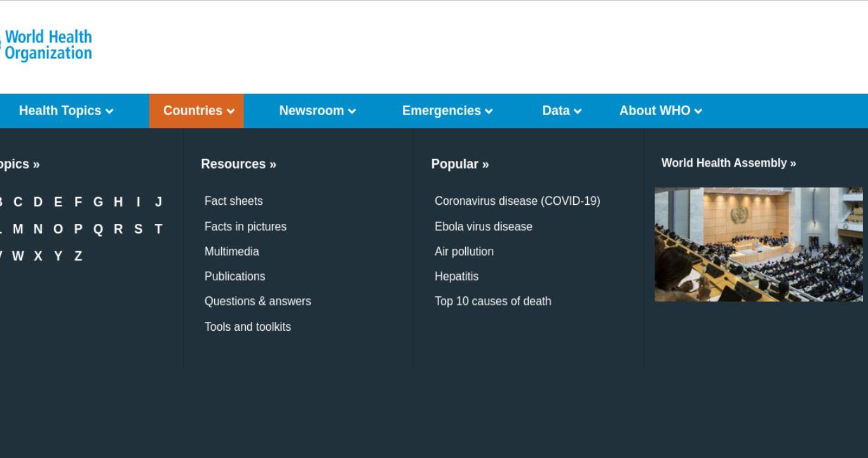The image size is (868, 458).
Task: Open Hepatitis topic
Action: (x=456, y=276)
